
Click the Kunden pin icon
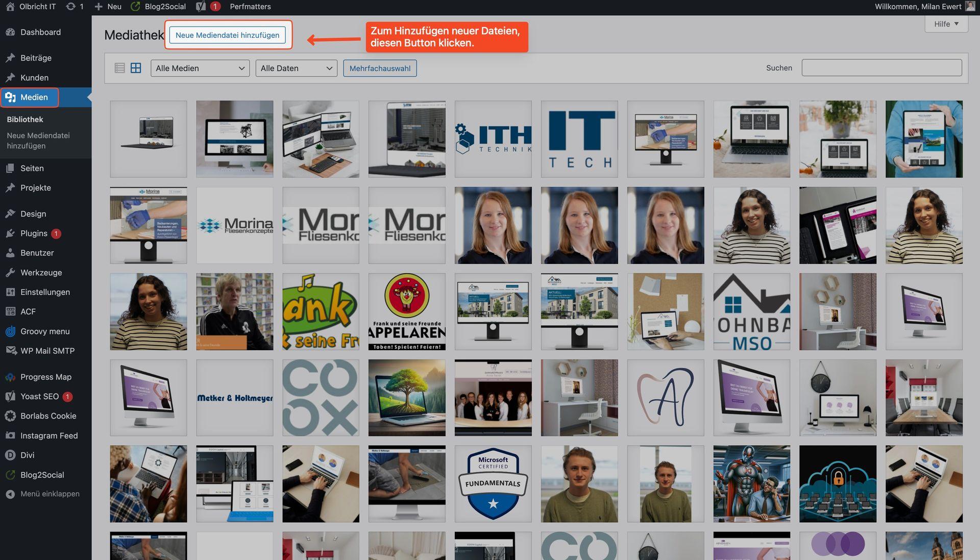10,78
